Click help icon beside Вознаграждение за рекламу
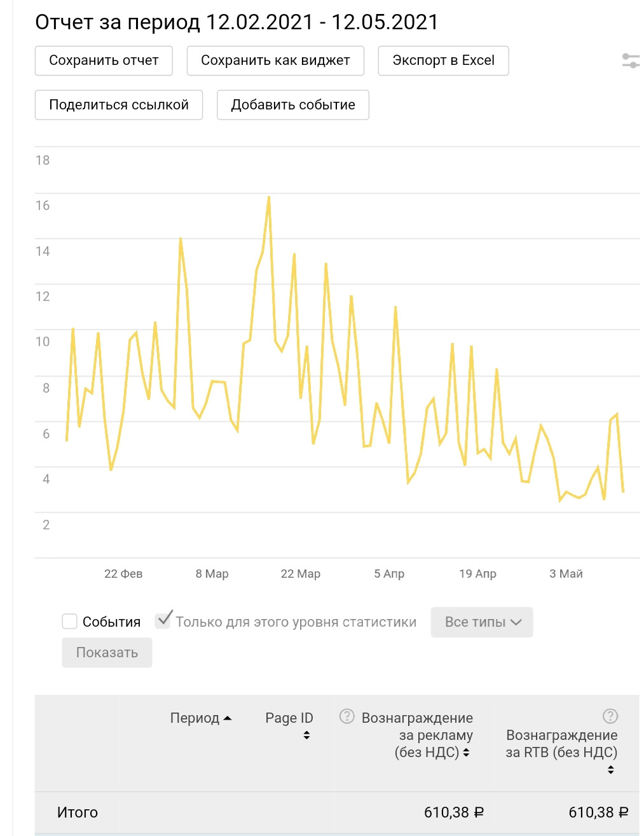This screenshot has height=836, width=644. 346,716
